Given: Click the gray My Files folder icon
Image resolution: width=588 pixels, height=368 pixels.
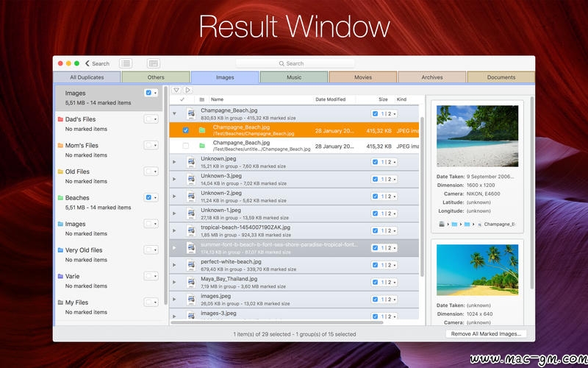Looking at the screenshot, I should [x=60, y=302].
